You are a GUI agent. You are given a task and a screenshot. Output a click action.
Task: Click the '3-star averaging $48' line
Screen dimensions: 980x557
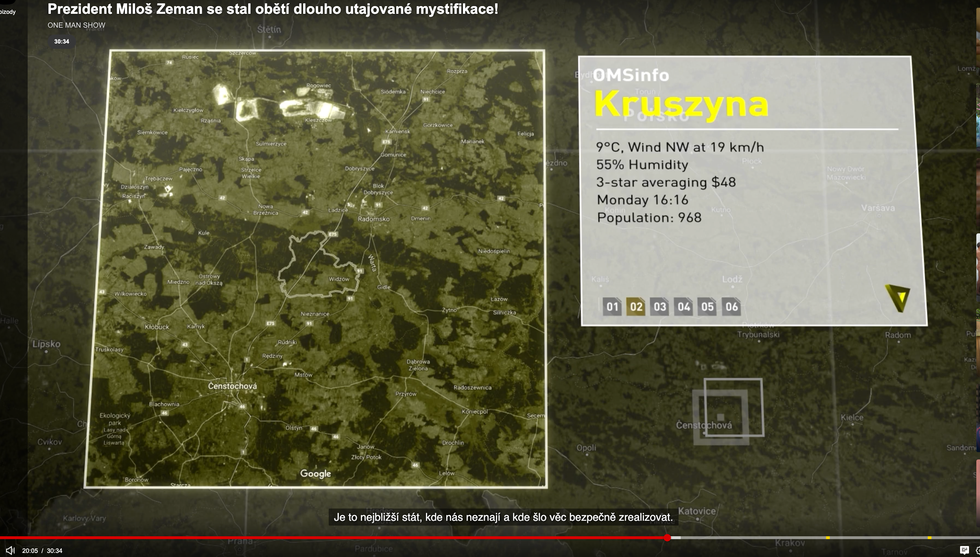point(666,182)
